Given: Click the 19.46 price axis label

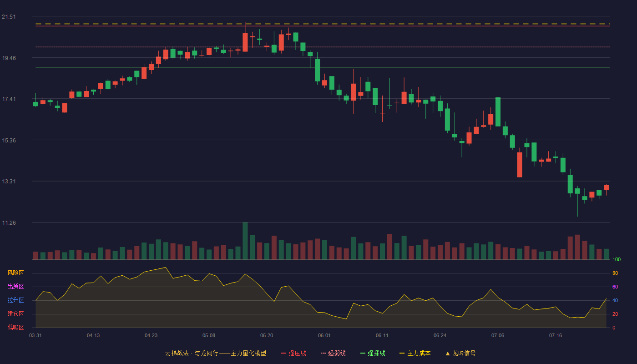Looking at the screenshot, I should (x=9, y=58).
